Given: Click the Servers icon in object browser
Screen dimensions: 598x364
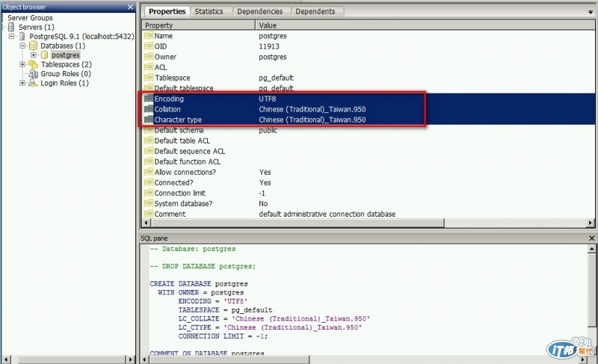Looking at the screenshot, I should tap(11, 27).
